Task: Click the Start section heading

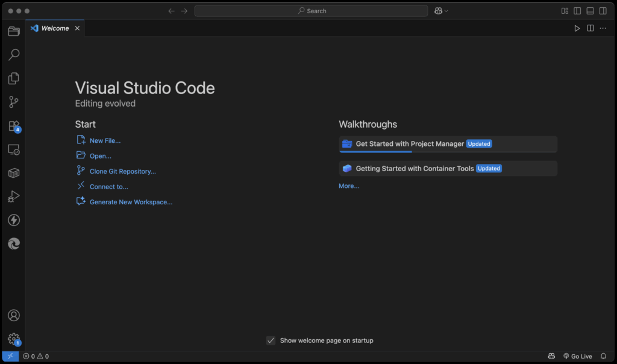Action: (x=86, y=124)
